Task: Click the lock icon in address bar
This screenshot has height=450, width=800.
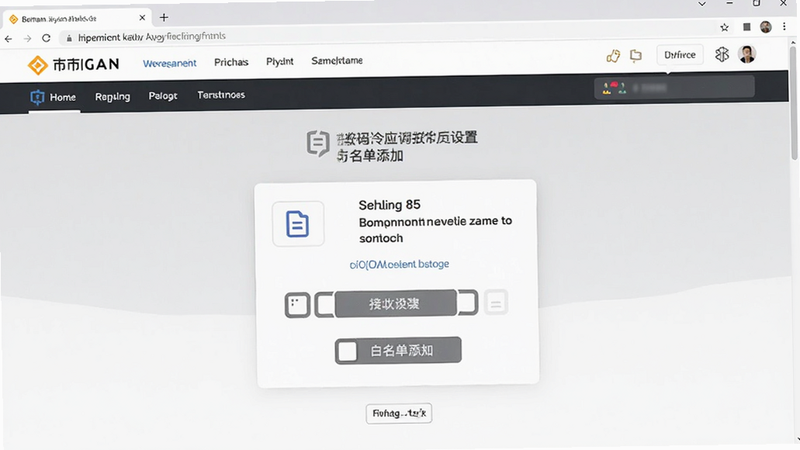Action: coord(69,38)
